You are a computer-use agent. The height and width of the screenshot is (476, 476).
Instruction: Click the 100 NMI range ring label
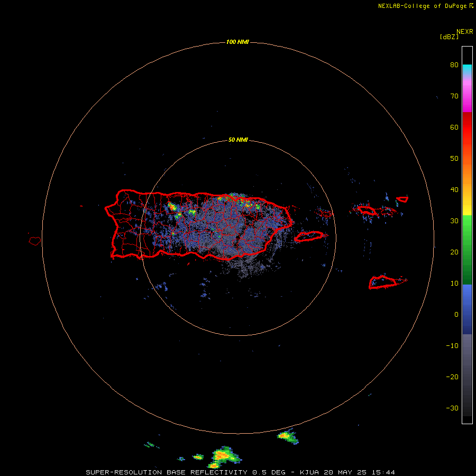click(237, 42)
